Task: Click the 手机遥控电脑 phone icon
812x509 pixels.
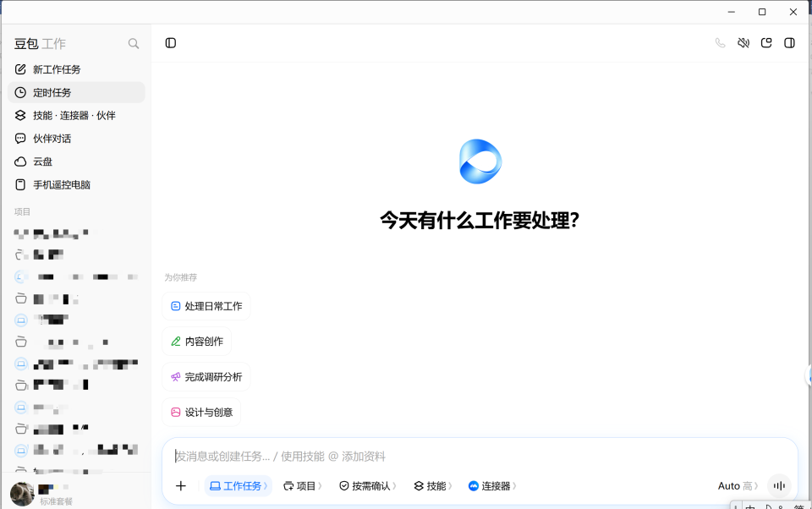Action: click(20, 185)
